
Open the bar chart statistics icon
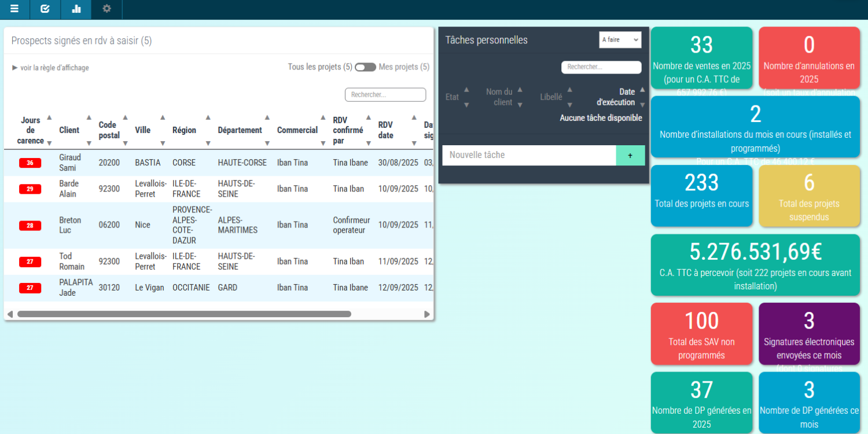(76, 9)
